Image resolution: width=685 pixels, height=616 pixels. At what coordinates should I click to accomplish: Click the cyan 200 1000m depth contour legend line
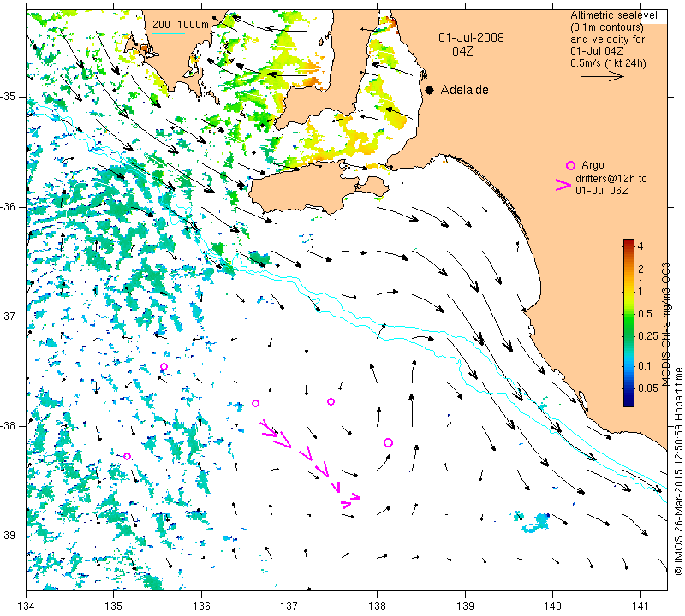coord(168,34)
